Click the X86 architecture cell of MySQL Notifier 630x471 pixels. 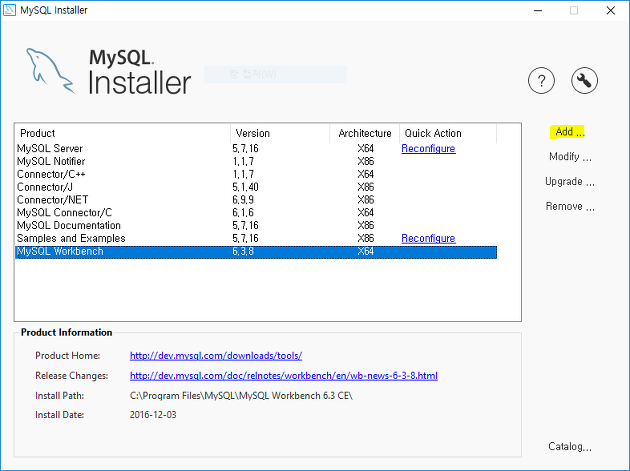coord(366,162)
